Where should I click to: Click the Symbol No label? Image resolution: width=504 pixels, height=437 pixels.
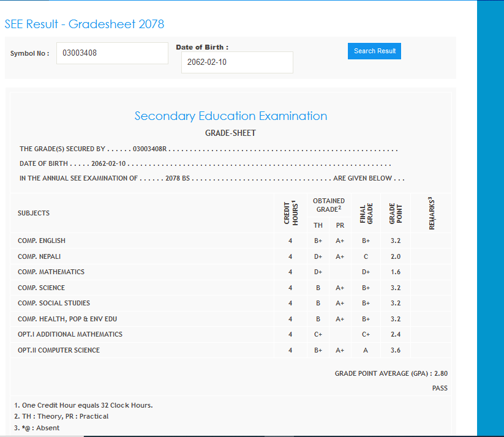[x=29, y=53]
